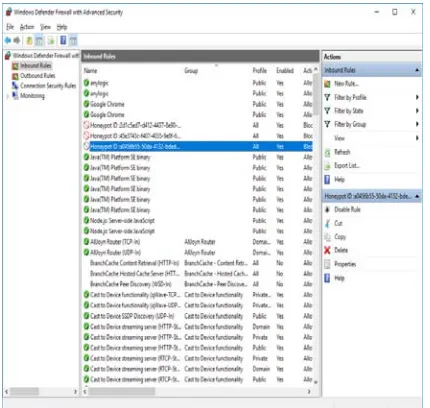Click the 'BranchCache - Content Retr...' group cell

pos(216,263)
